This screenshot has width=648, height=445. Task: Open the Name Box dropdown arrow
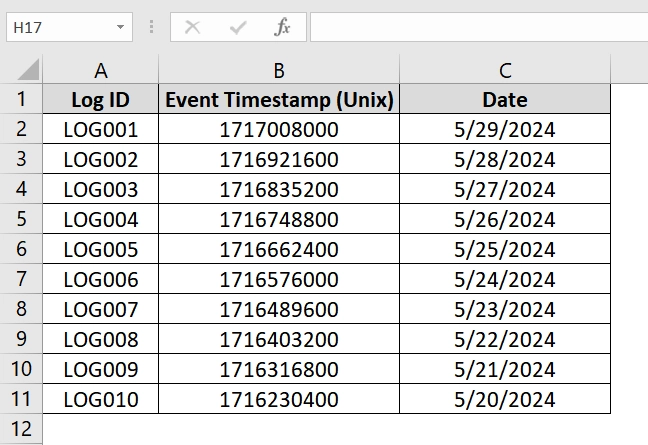coord(120,27)
